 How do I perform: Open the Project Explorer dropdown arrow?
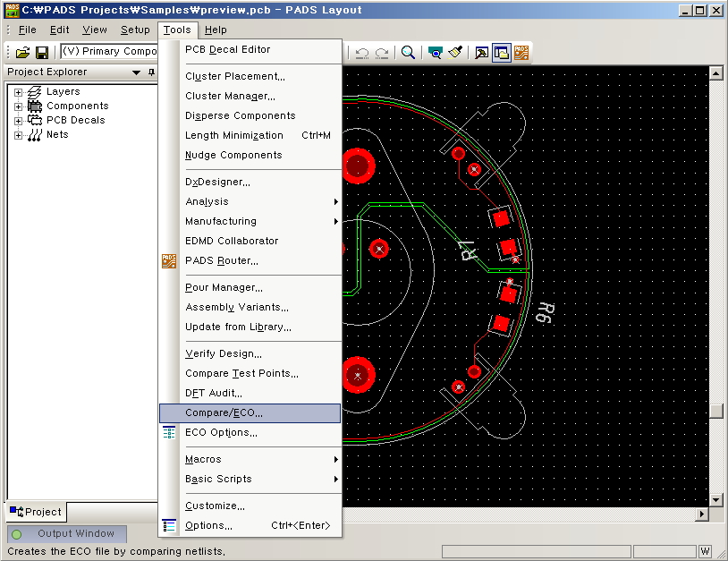136,72
